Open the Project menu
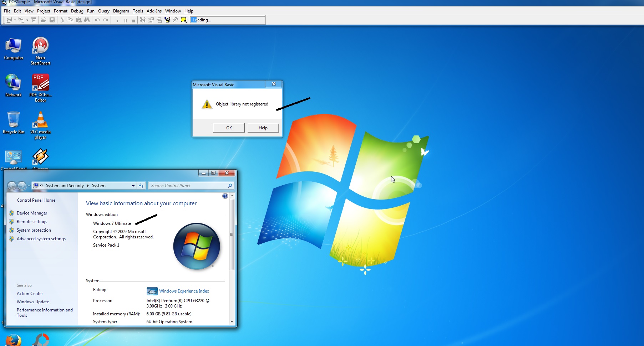644x346 pixels. point(44,11)
